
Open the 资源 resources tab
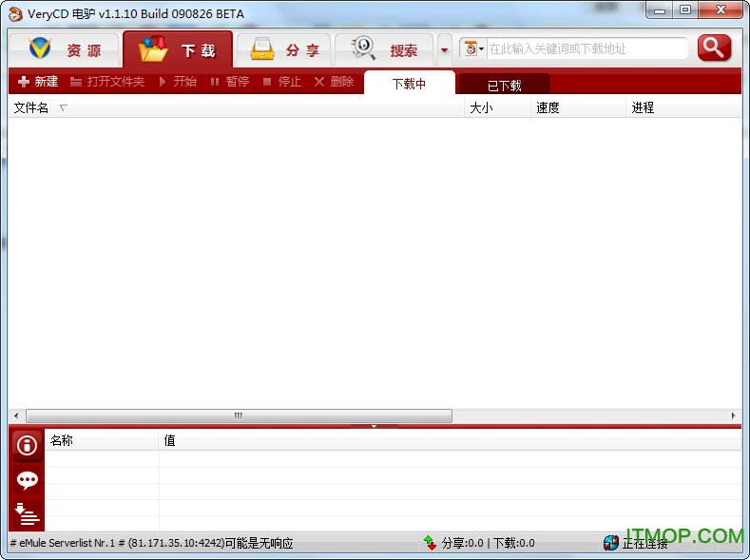click(x=64, y=49)
